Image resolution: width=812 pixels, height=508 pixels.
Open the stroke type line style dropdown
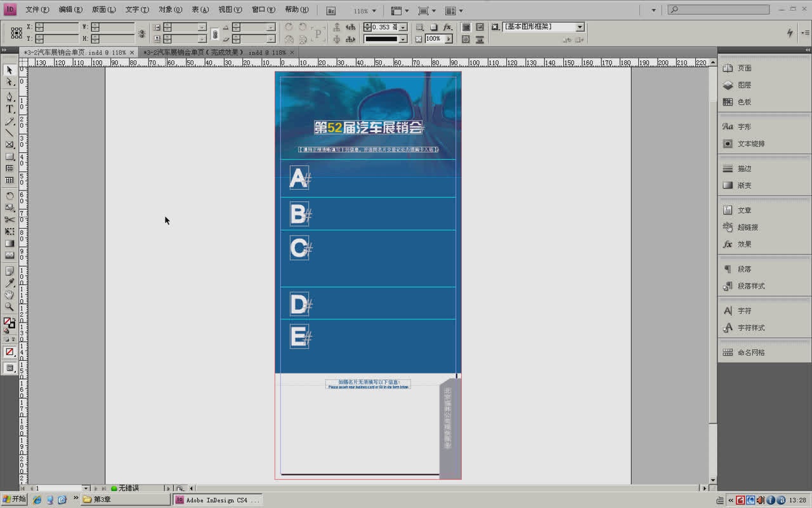[x=403, y=39]
